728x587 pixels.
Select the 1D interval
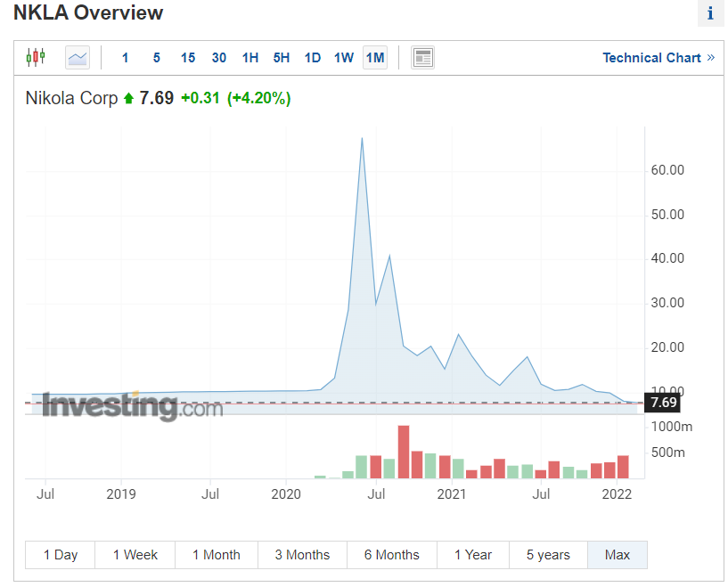click(313, 58)
